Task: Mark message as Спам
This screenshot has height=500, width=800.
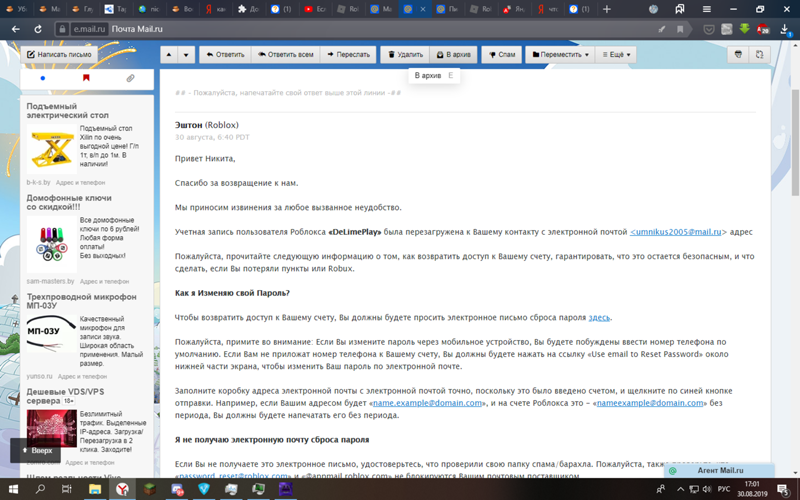Action: coord(502,55)
